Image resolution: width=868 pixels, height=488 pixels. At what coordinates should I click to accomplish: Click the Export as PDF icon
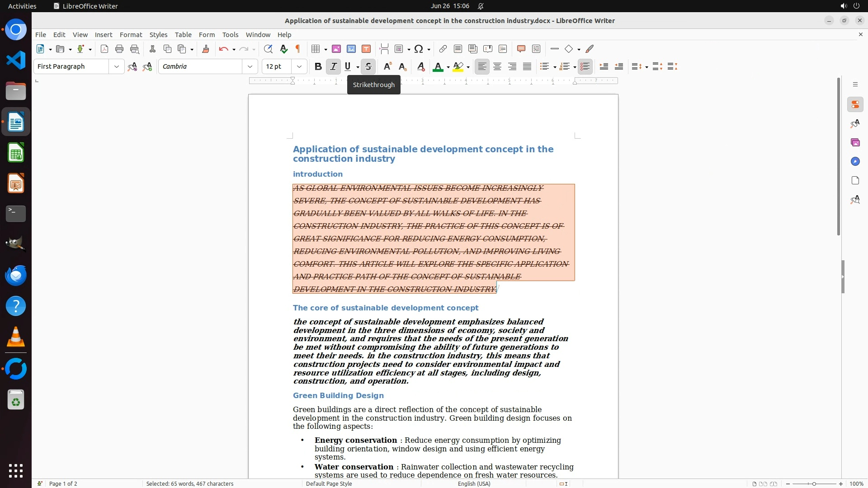click(x=104, y=49)
